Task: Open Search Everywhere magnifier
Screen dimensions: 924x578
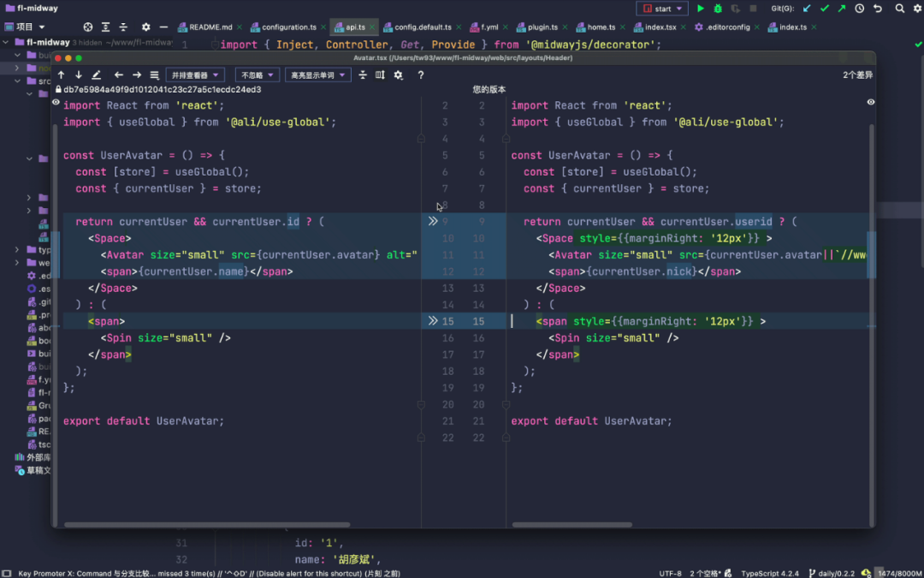Action: point(900,9)
